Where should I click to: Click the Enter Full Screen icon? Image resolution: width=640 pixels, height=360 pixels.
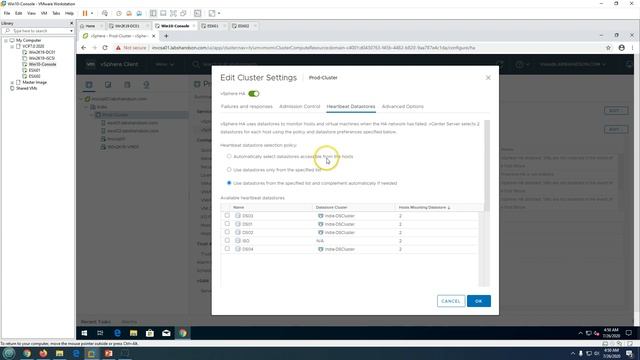173,13
